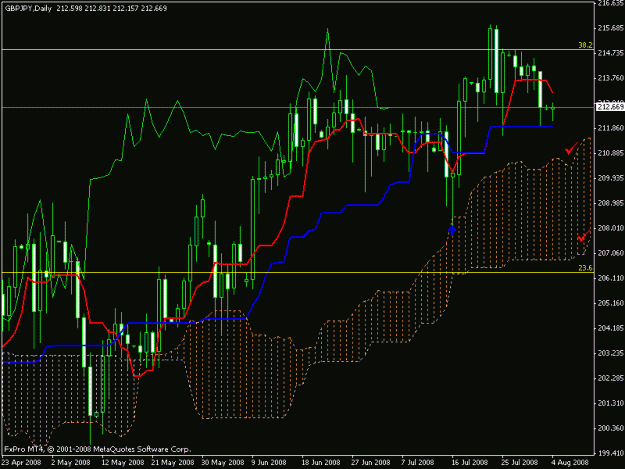Click the 215.685 price axis label
The image size is (625, 469).
click(x=611, y=28)
